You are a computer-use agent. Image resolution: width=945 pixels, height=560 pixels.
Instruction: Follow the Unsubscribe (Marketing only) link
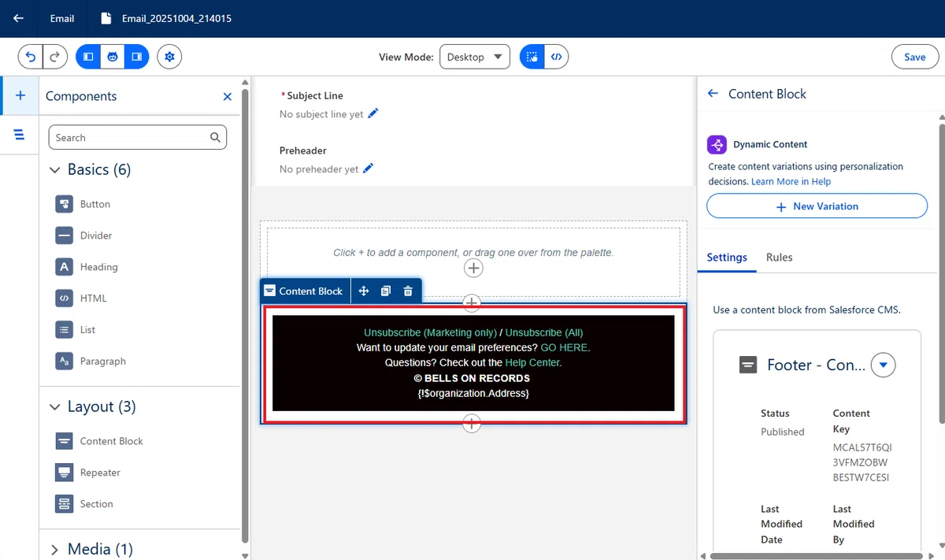coord(430,332)
